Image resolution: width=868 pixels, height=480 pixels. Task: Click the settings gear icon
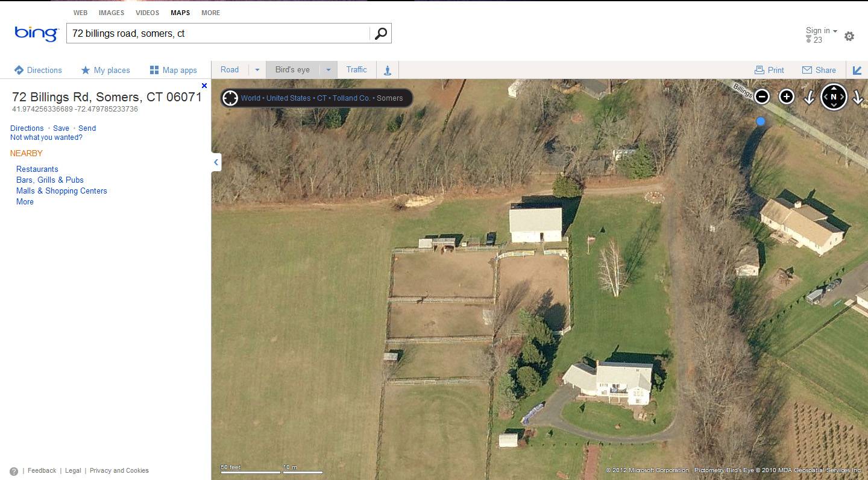[x=849, y=36]
